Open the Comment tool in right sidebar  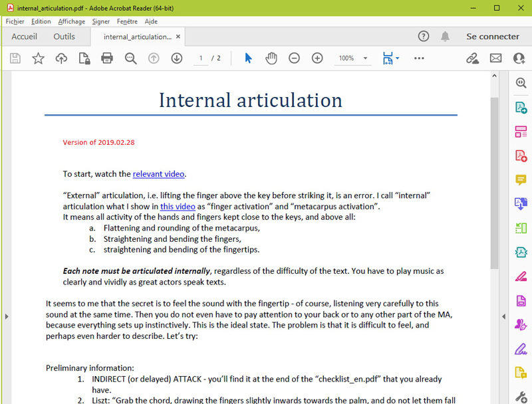point(521,180)
